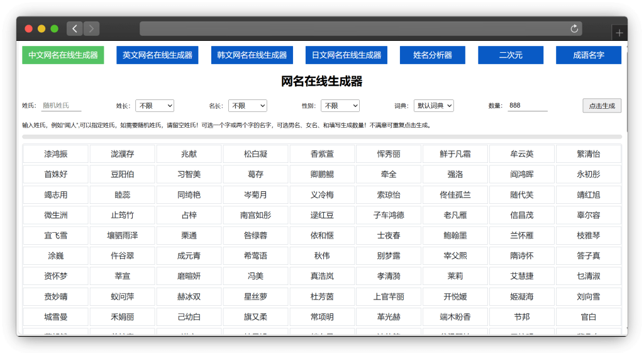The width and height of the screenshot is (644, 353).
Task: Select the name 微生洲
Action: 56,215
